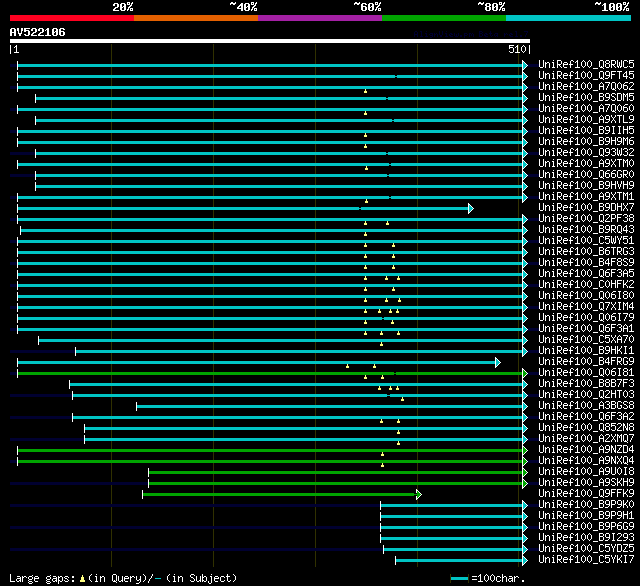640x586 pixels.
Task: Click the orange ~40% legend segment
Action: coord(196,18)
